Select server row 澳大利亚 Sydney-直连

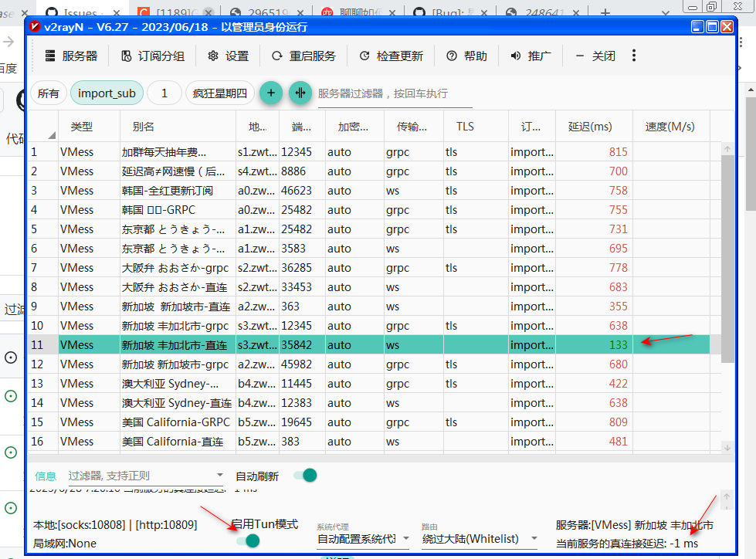point(368,403)
